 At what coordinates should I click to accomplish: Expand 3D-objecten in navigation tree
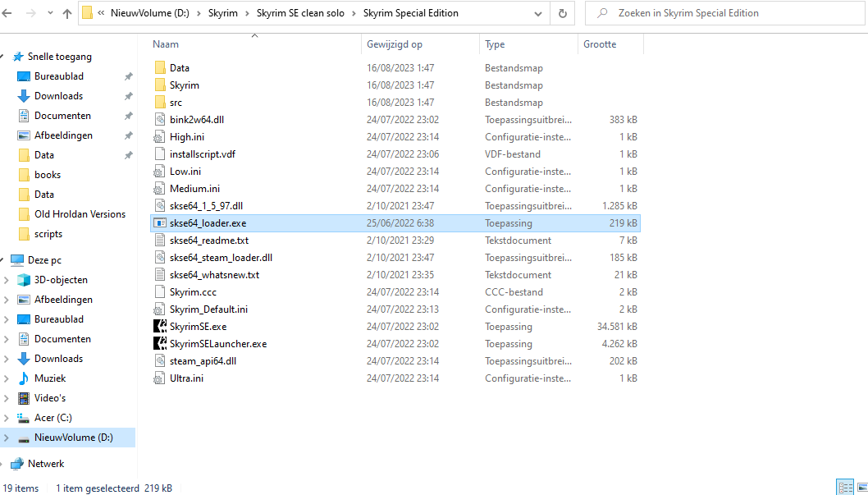tap(7, 280)
